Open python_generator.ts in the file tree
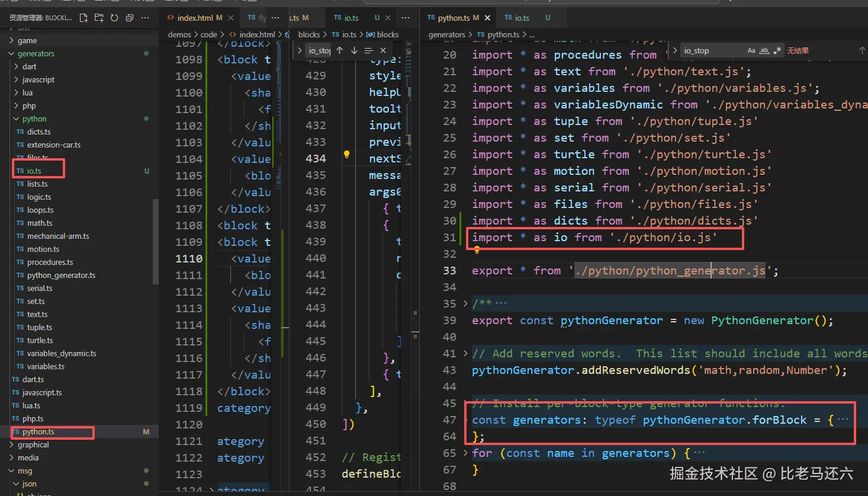The image size is (868, 496). [61, 275]
